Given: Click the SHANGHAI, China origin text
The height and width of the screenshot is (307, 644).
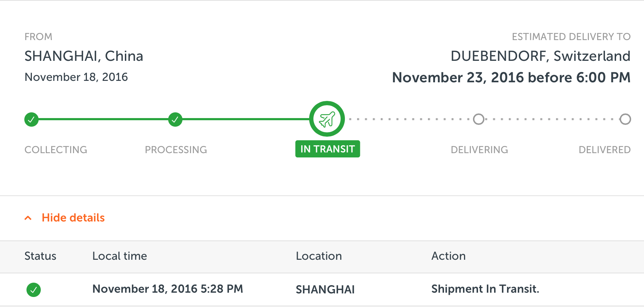Looking at the screenshot, I should click(84, 56).
